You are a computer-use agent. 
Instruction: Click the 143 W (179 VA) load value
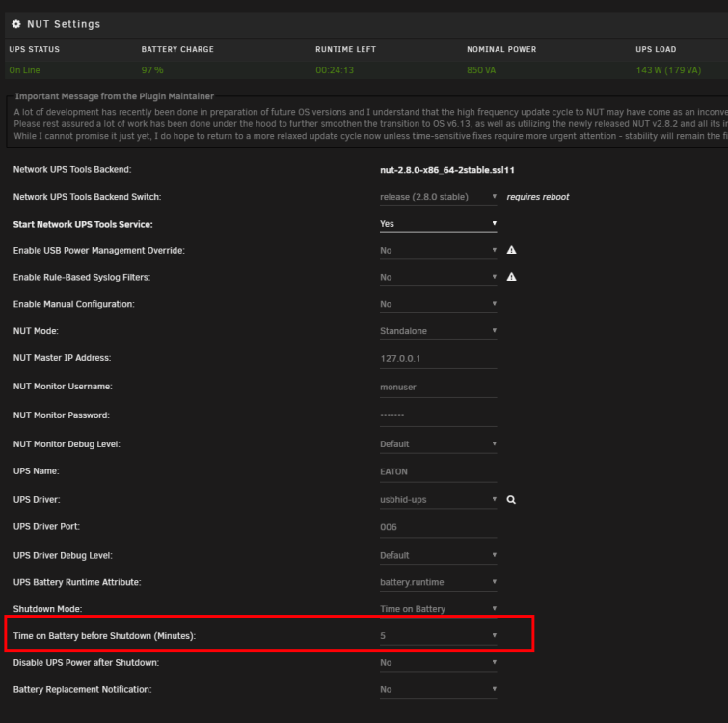click(668, 70)
